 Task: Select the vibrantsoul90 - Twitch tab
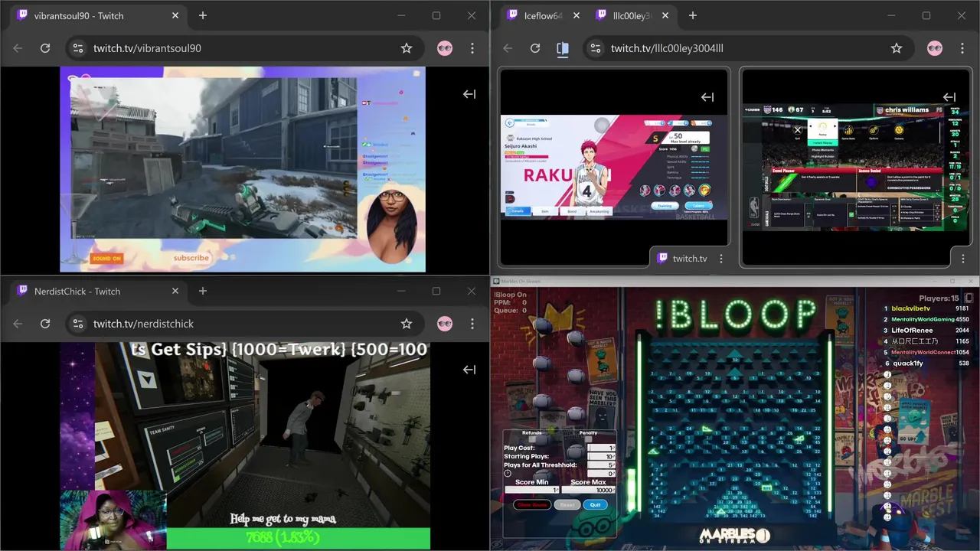pyautogui.click(x=98, y=15)
